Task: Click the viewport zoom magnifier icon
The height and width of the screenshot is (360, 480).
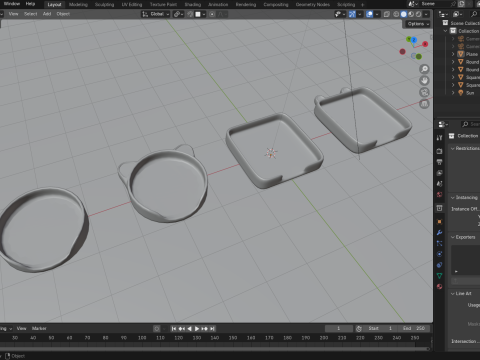Action: 424,69
